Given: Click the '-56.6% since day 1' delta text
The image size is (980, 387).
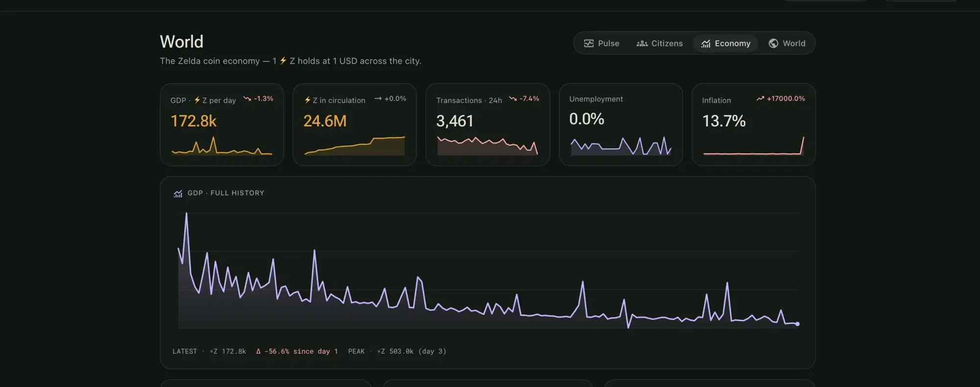Looking at the screenshot, I should [x=297, y=351].
